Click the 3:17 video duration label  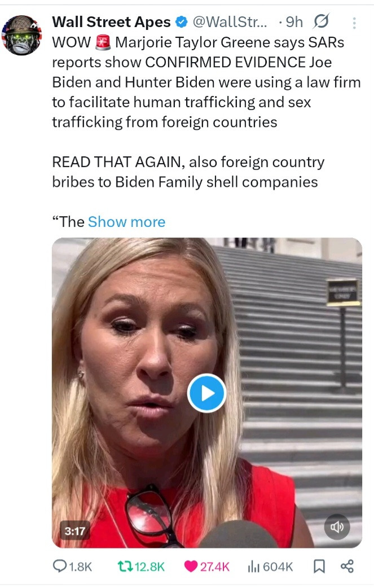pos(75,530)
